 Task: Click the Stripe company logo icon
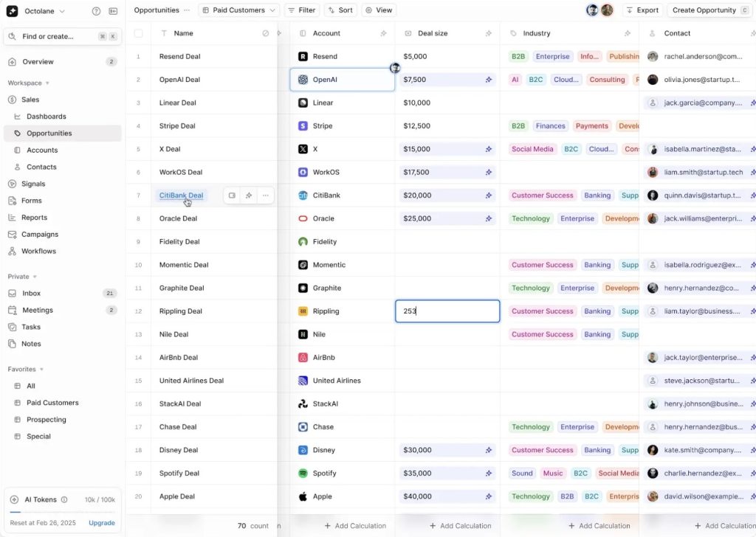[x=303, y=126]
